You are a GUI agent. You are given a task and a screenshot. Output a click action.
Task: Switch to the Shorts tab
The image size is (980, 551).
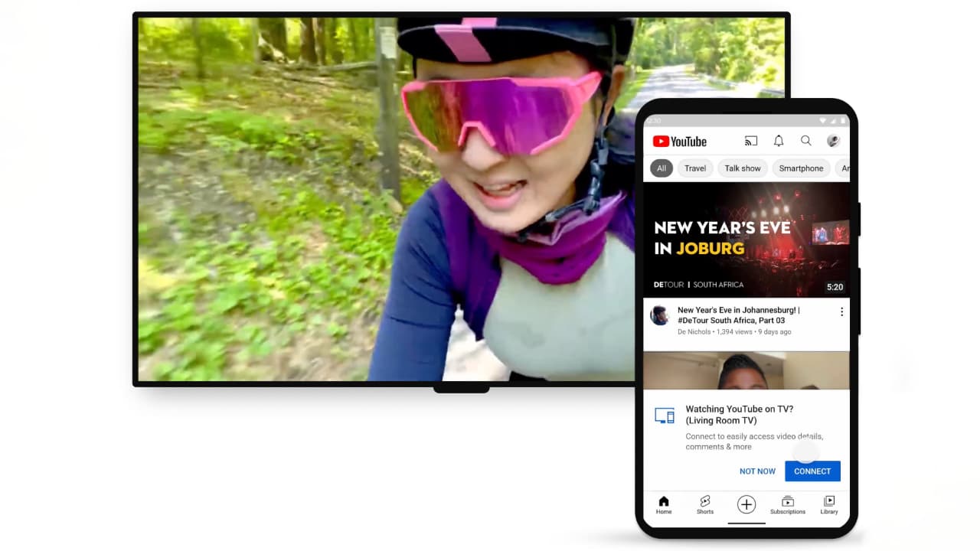(x=705, y=505)
